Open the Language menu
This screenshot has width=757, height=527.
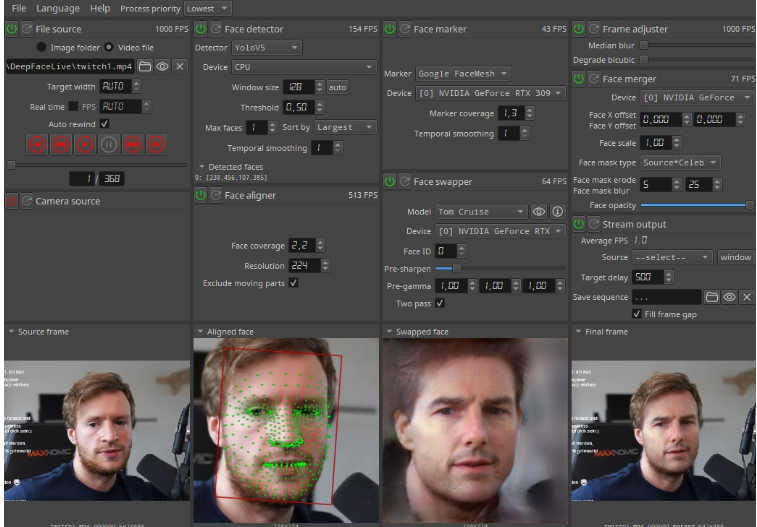57,8
